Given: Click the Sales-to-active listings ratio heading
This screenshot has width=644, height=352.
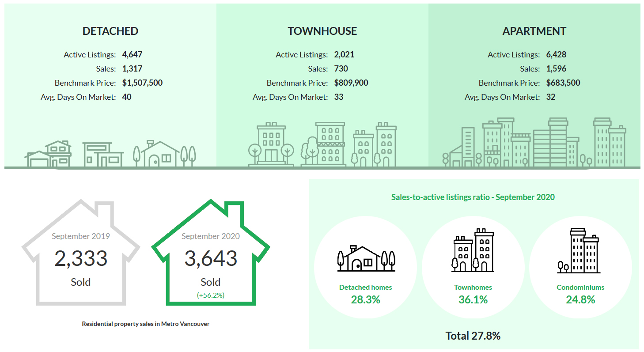Looking at the screenshot, I should click(473, 197).
